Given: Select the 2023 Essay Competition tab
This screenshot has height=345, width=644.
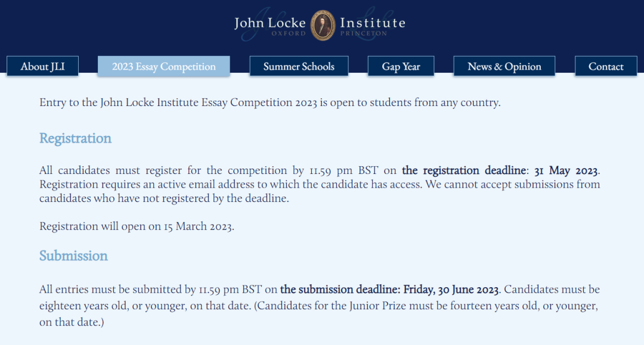Looking at the screenshot, I should 163,67.
